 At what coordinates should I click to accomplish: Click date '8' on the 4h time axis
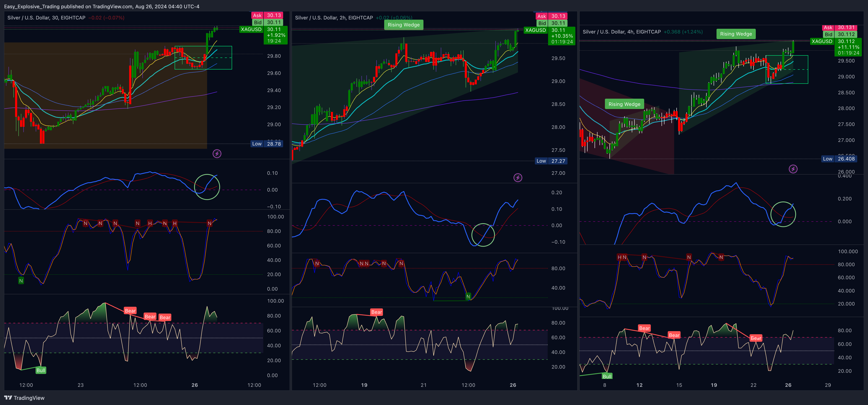tap(605, 385)
